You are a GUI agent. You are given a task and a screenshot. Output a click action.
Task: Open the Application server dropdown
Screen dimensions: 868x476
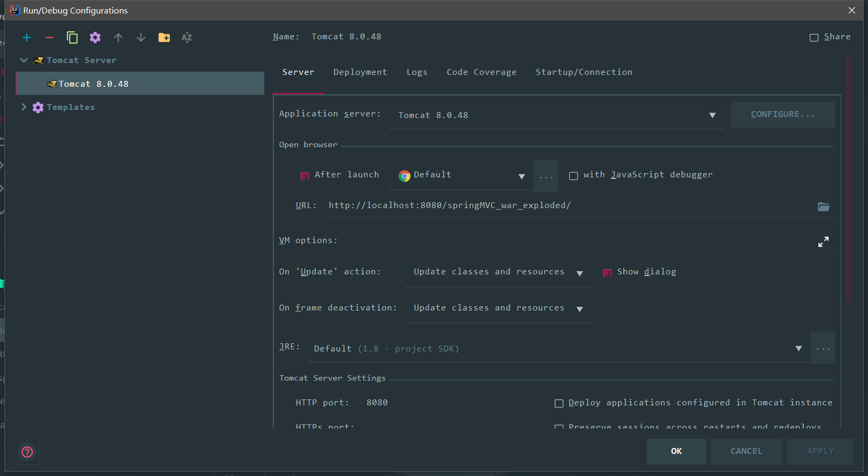[x=555, y=115]
